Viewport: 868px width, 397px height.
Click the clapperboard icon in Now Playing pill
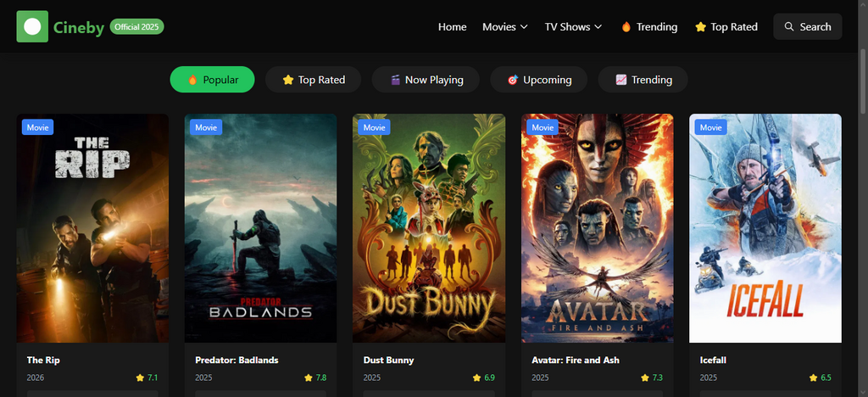tap(395, 80)
